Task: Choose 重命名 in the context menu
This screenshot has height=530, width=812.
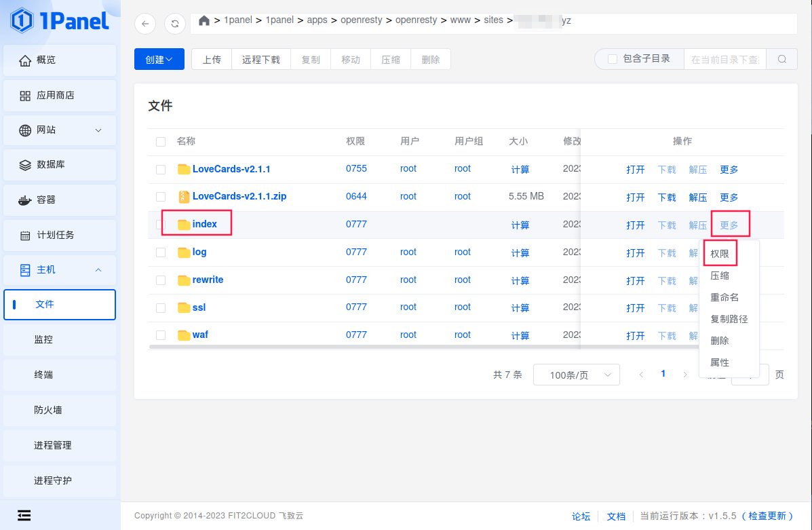Action: click(x=724, y=297)
